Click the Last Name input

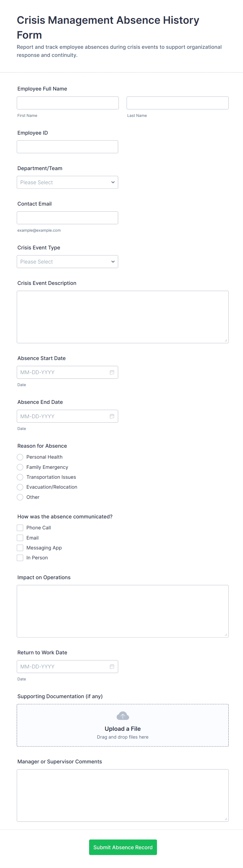pyautogui.click(x=177, y=103)
